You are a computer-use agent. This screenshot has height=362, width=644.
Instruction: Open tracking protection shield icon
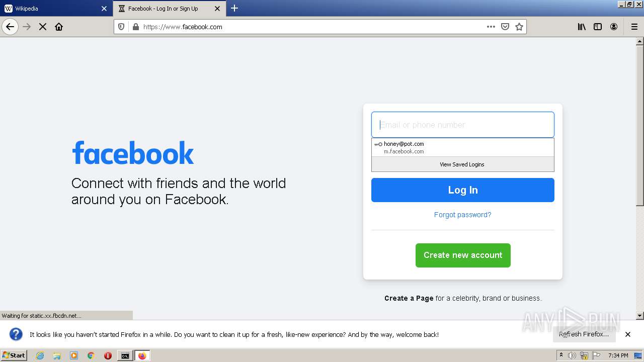pyautogui.click(x=121, y=27)
